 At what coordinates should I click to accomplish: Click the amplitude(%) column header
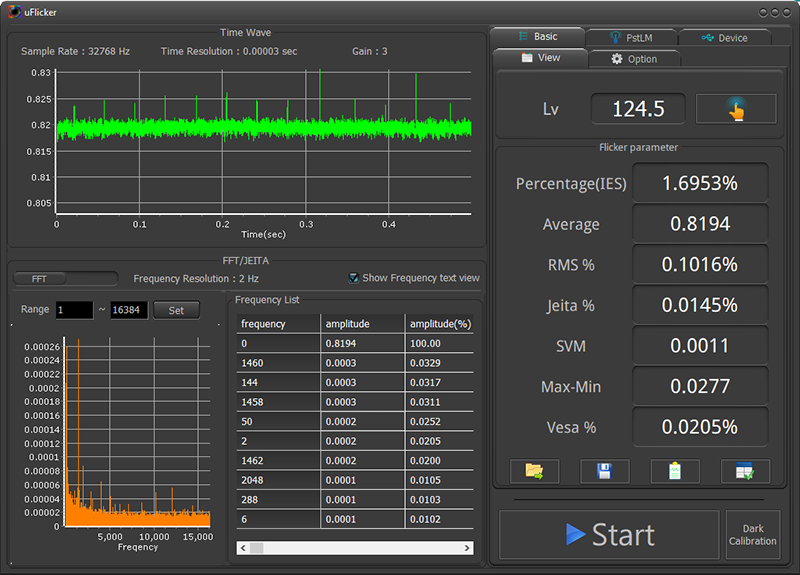439,324
